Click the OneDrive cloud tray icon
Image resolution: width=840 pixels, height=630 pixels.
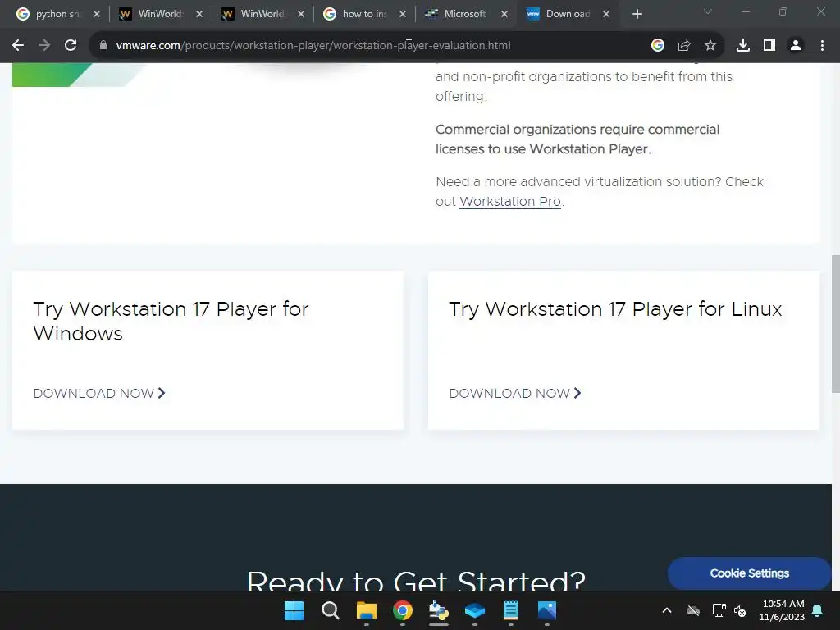[693, 610]
